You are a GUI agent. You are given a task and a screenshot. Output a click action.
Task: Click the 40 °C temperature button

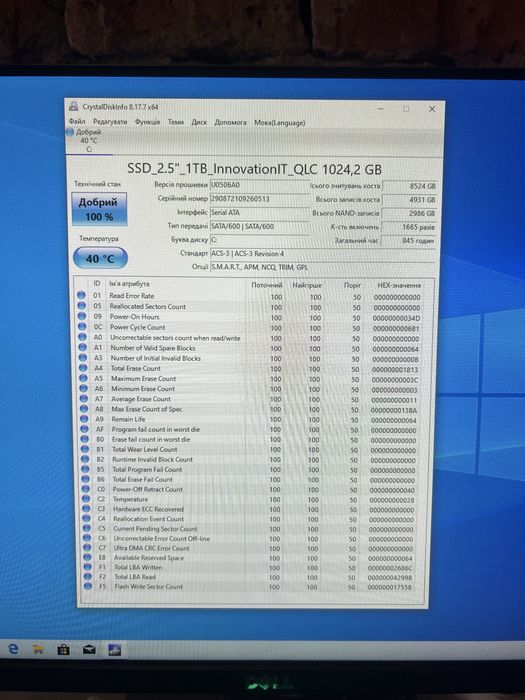pos(100,258)
